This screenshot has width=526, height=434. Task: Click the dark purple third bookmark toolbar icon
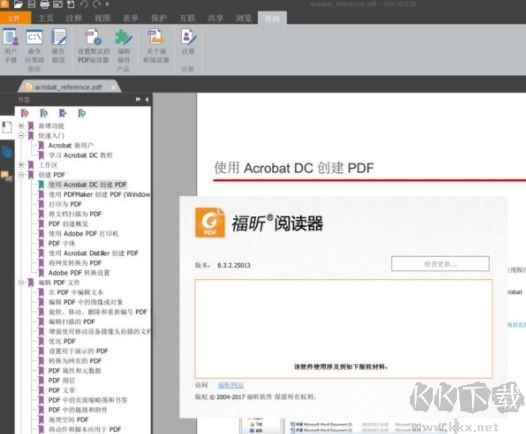62,113
